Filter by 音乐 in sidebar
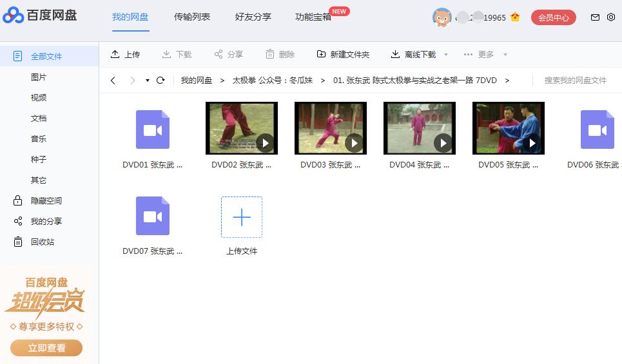This screenshot has width=622, height=364. [39, 139]
